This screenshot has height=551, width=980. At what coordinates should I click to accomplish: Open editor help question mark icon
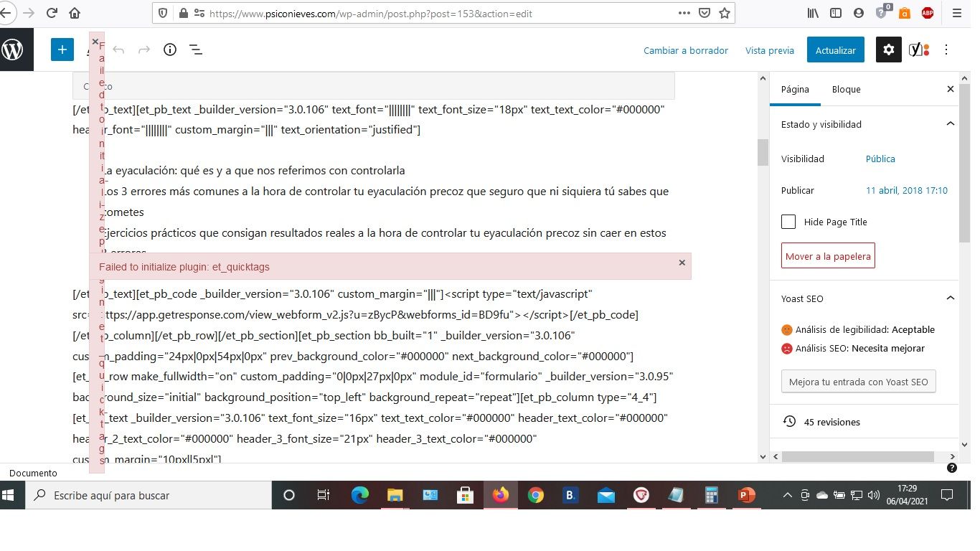tap(952, 468)
